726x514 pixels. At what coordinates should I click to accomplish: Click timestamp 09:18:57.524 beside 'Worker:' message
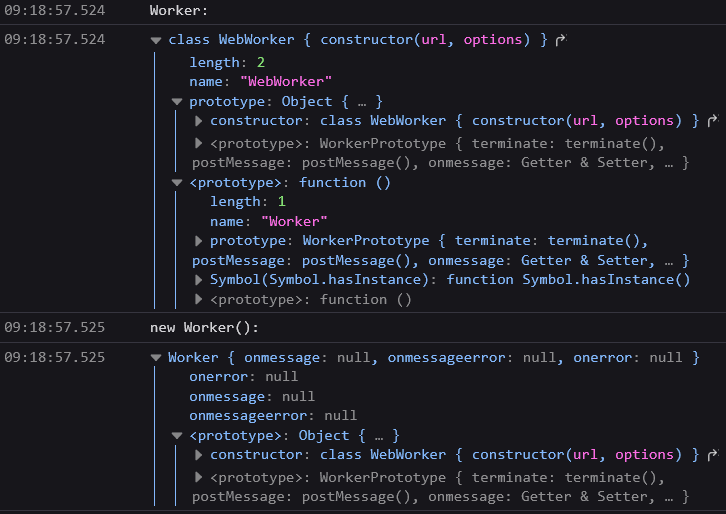[x=55, y=10]
